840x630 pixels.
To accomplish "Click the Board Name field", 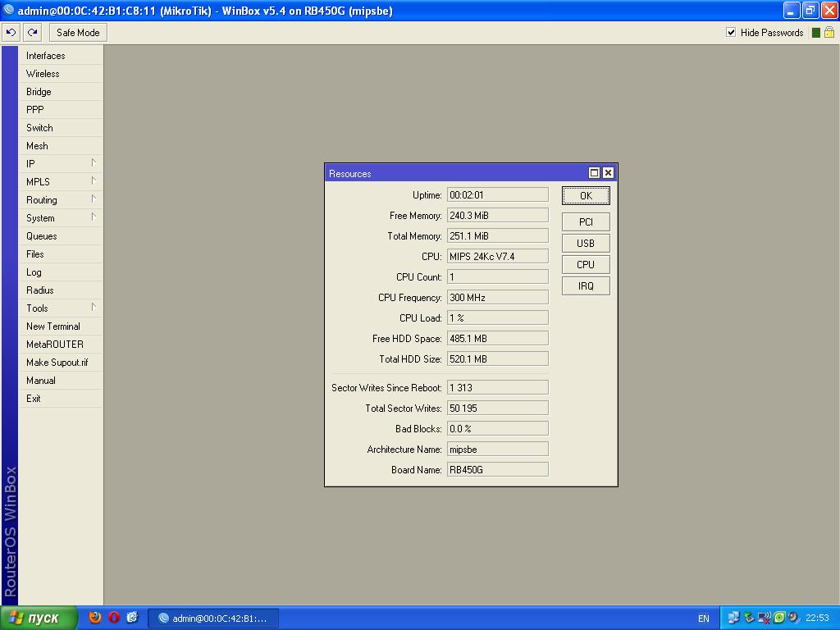I will (498, 470).
